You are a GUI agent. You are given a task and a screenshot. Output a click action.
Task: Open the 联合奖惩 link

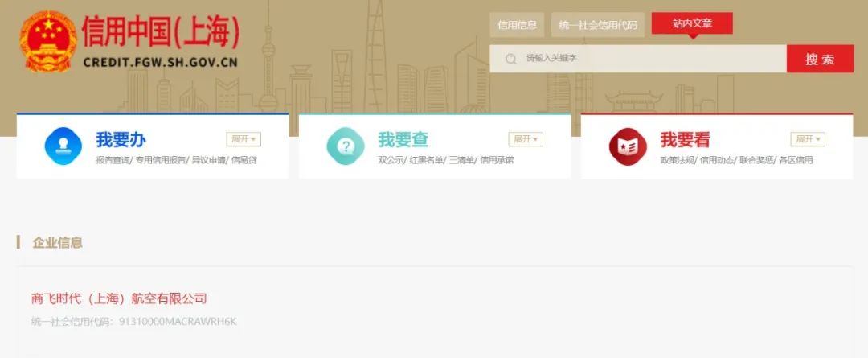pyautogui.click(x=756, y=160)
